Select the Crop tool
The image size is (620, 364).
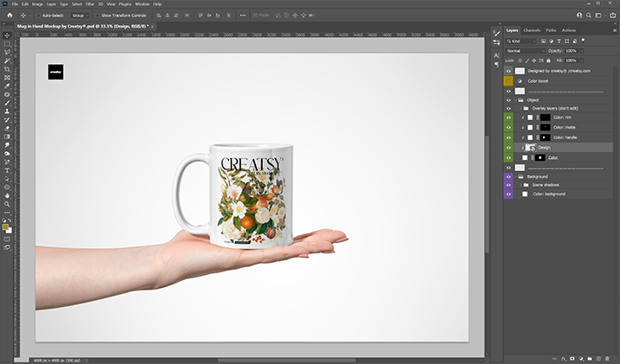(7, 69)
